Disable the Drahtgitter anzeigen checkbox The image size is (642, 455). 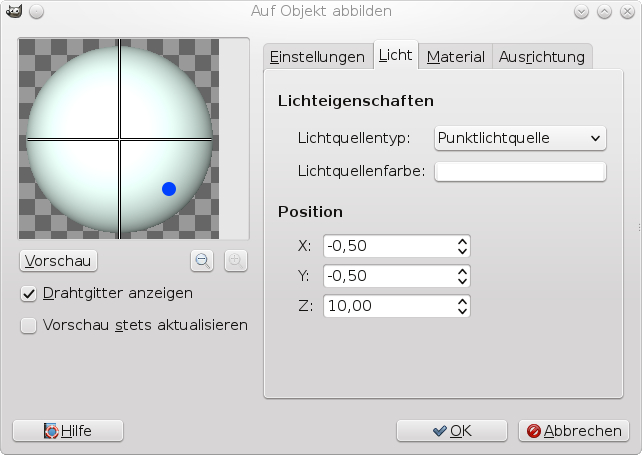[x=28, y=294]
